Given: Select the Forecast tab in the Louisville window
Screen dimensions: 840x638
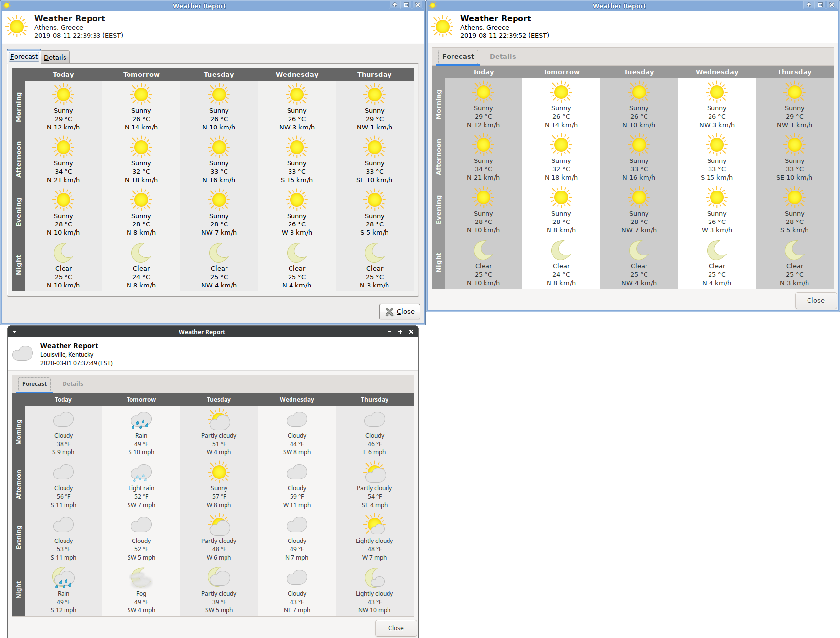Looking at the screenshot, I should click(34, 384).
